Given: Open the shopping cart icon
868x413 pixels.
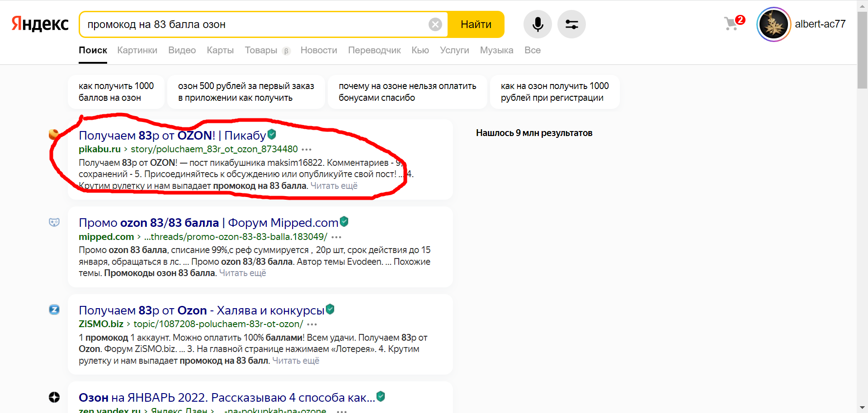Looking at the screenshot, I should point(731,23).
